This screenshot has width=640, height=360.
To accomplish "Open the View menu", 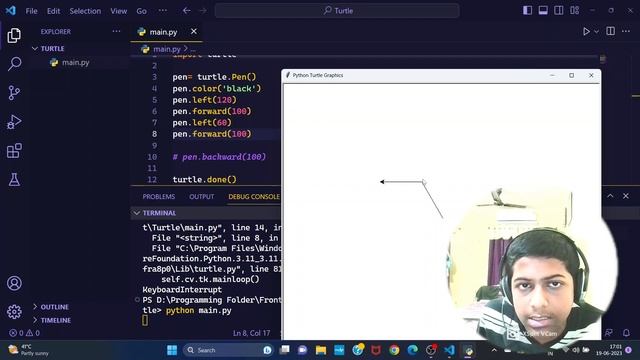I will click(x=118, y=11).
